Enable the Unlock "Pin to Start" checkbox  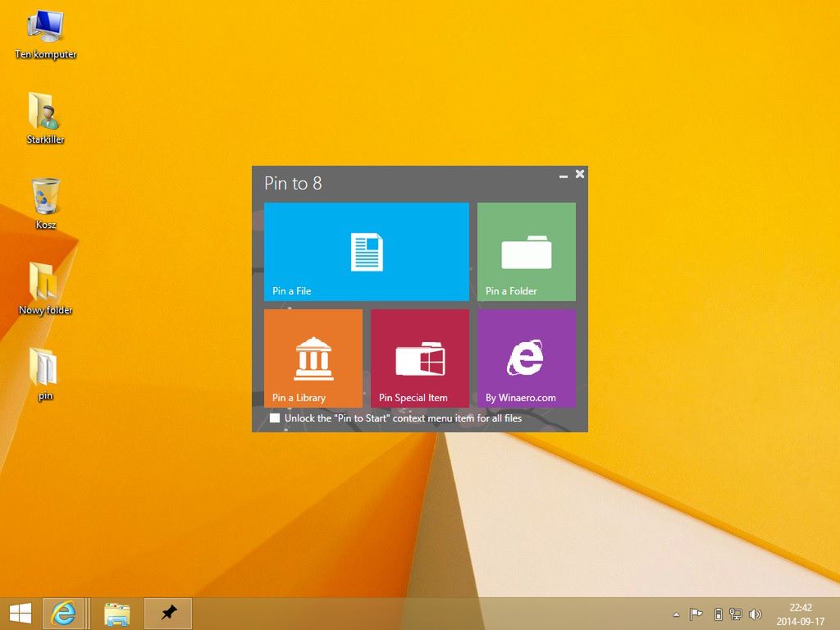point(275,418)
